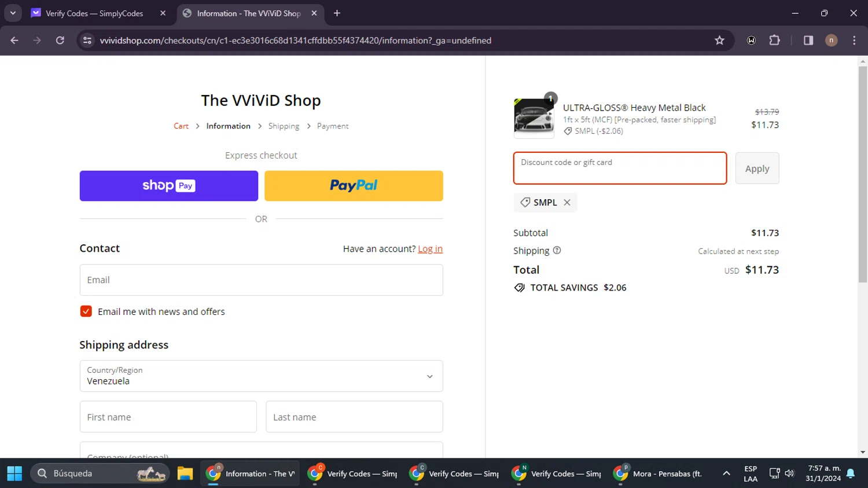The height and width of the screenshot is (488, 868).
Task: Click the Apply discount button
Action: [757, 168]
